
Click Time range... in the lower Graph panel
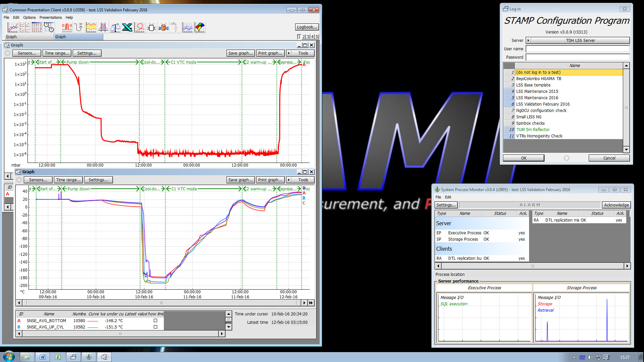[68, 180]
